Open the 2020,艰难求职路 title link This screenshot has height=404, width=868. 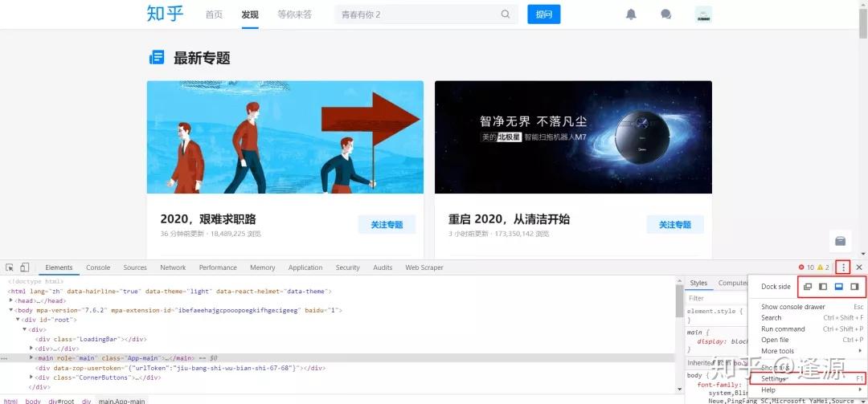(208, 219)
